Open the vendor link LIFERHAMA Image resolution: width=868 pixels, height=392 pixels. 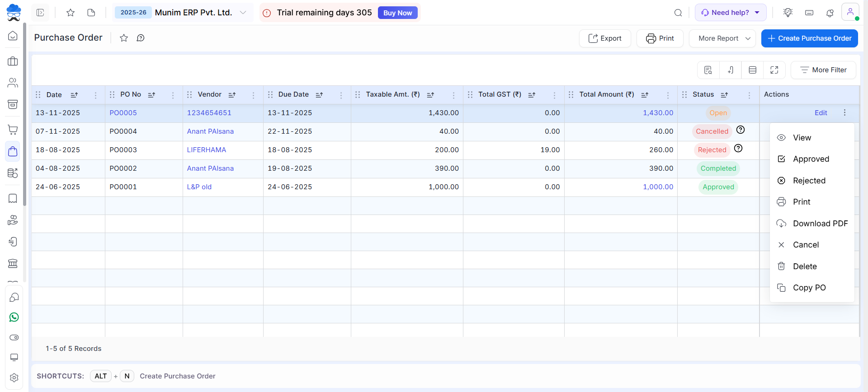pos(207,150)
